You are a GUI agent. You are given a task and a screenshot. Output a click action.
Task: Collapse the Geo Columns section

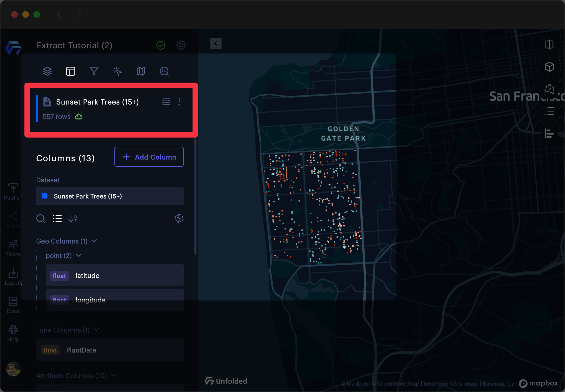(x=94, y=241)
